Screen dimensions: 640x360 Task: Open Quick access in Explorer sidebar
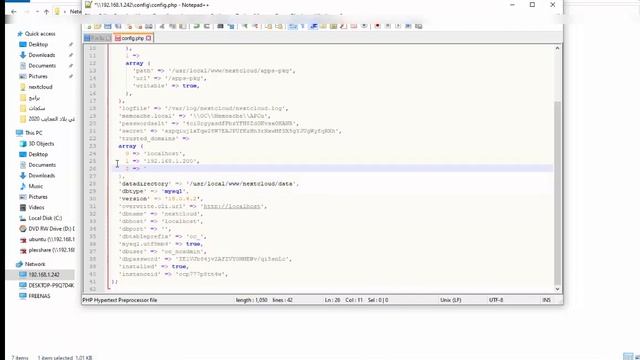(x=40, y=34)
